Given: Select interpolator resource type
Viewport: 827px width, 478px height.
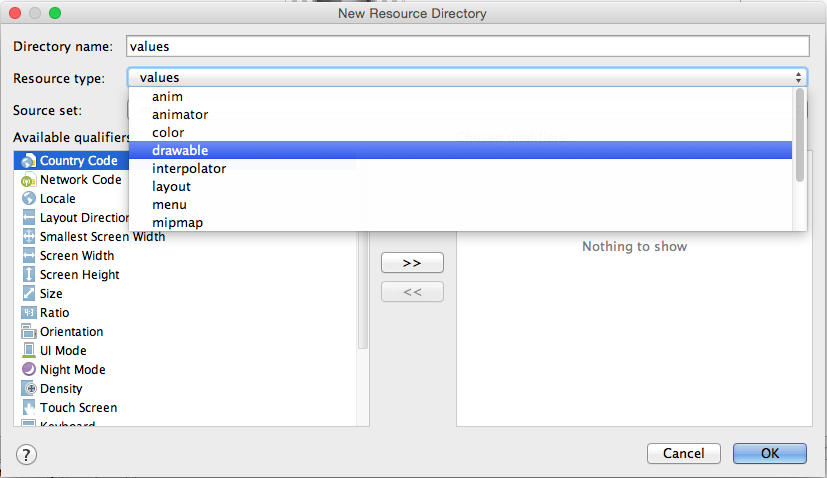Looking at the screenshot, I should click(x=460, y=169).
